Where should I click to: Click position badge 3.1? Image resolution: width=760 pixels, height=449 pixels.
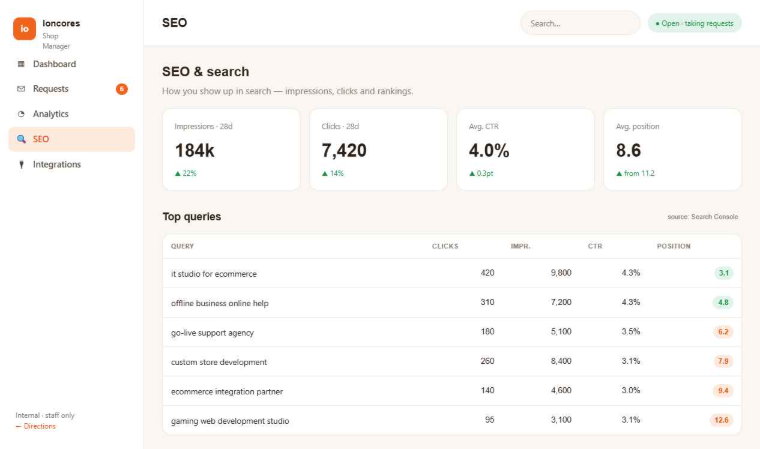[x=724, y=273]
